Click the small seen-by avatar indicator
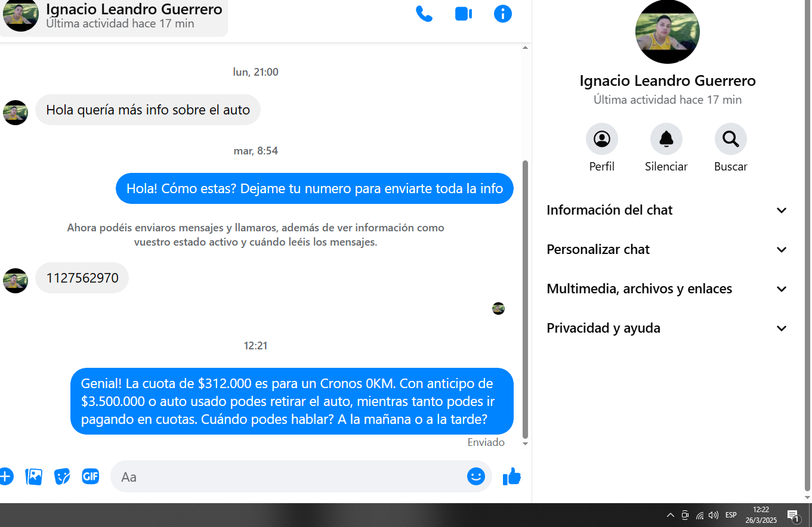Image resolution: width=812 pixels, height=527 pixels. point(498,308)
